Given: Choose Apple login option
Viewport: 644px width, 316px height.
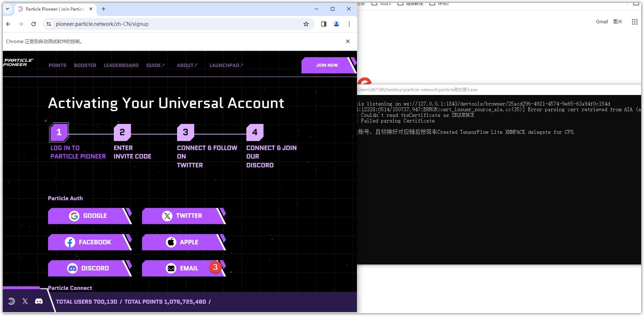Looking at the screenshot, I should 182,242.
